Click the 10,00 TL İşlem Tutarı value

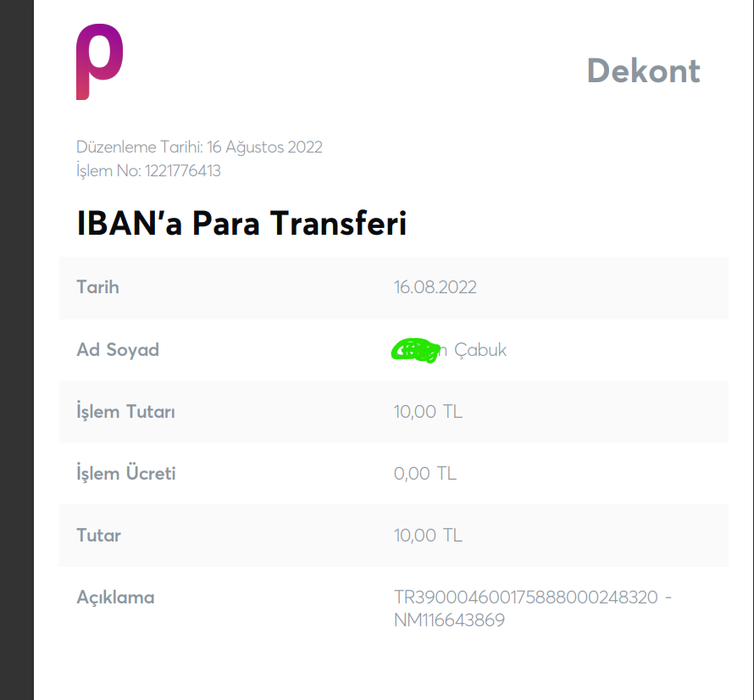pyautogui.click(x=428, y=413)
